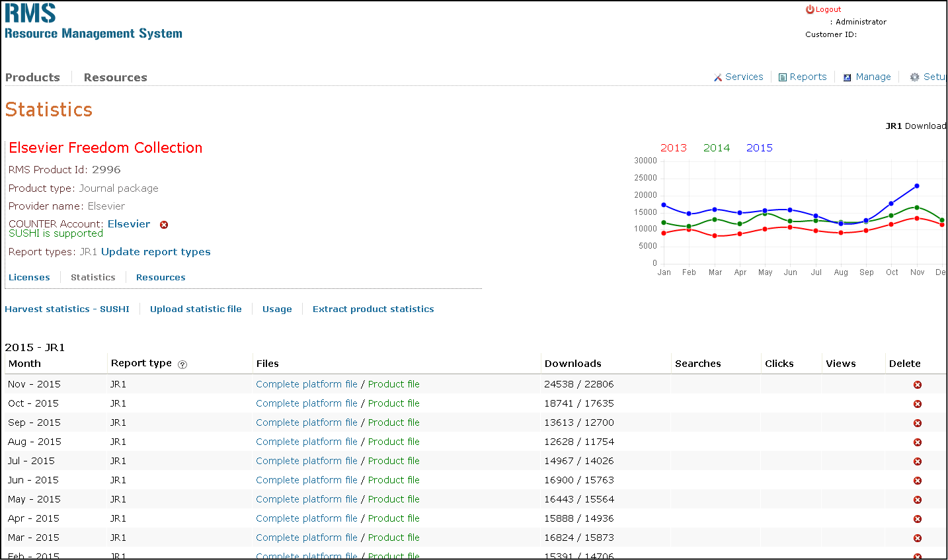
Task: Switch to the product Resources tab
Action: tap(161, 278)
